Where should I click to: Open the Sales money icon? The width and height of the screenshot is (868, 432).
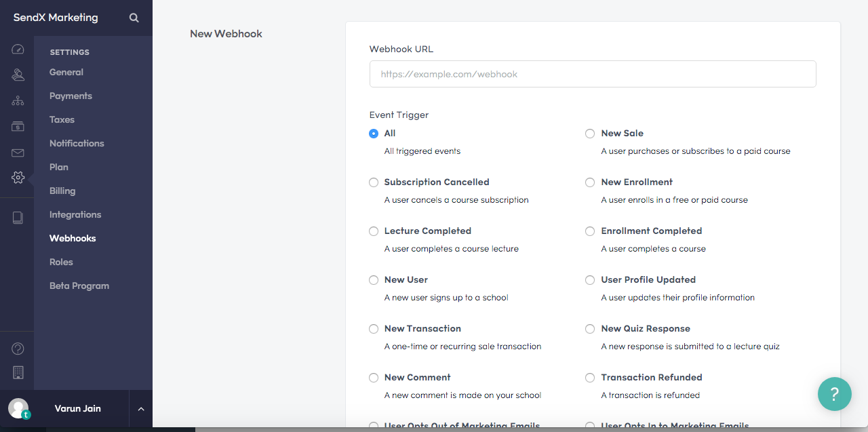click(x=18, y=127)
